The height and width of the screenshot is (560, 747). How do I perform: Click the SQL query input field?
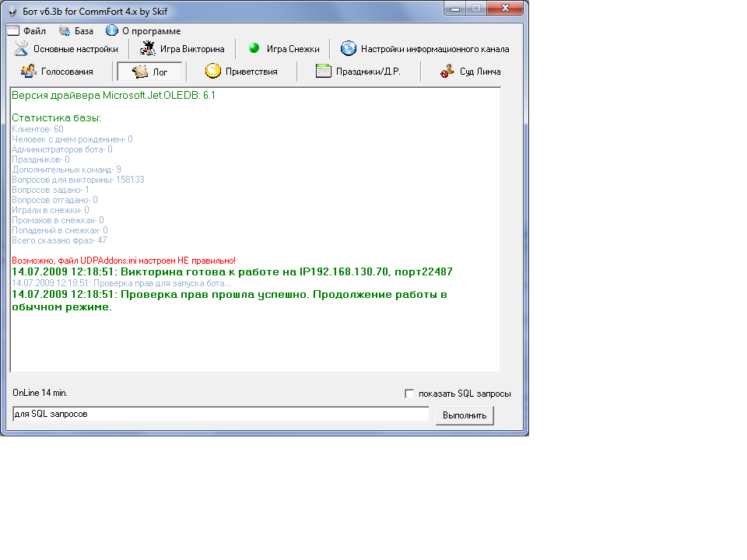point(220,415)
